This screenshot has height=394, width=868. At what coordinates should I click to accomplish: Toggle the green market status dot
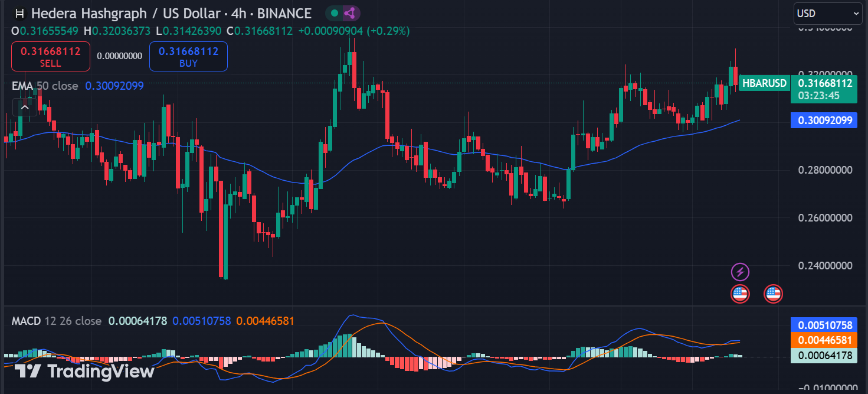point(335,13)
